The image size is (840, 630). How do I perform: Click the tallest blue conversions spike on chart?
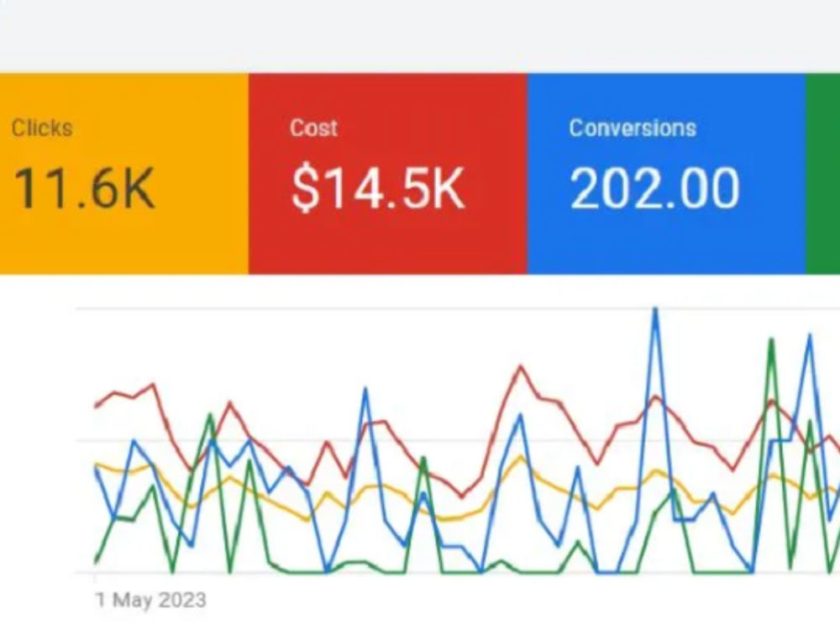[654, 309]
